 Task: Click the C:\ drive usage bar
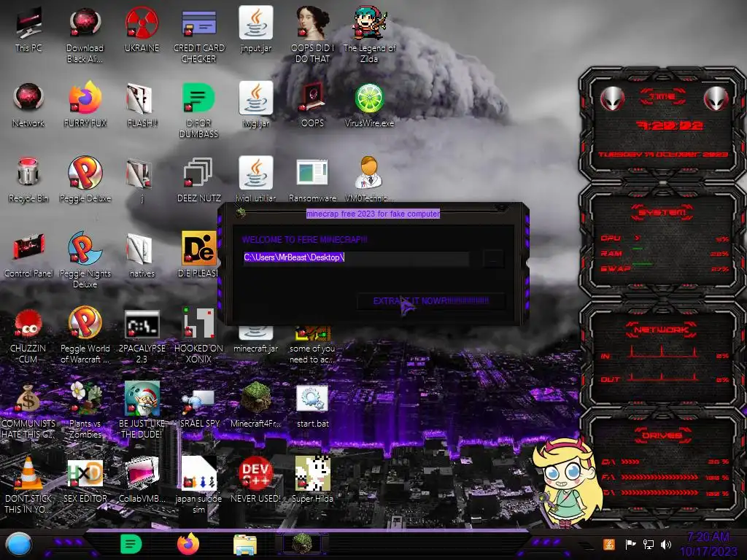coord(630,462)
